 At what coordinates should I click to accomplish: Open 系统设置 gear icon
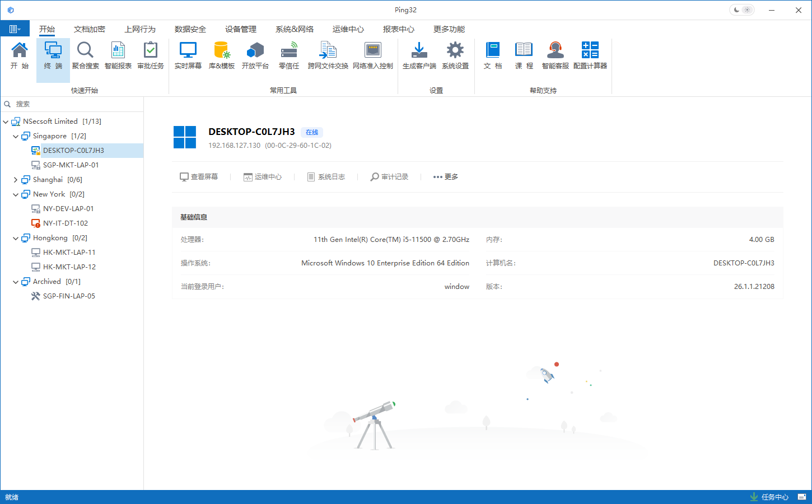455,55
